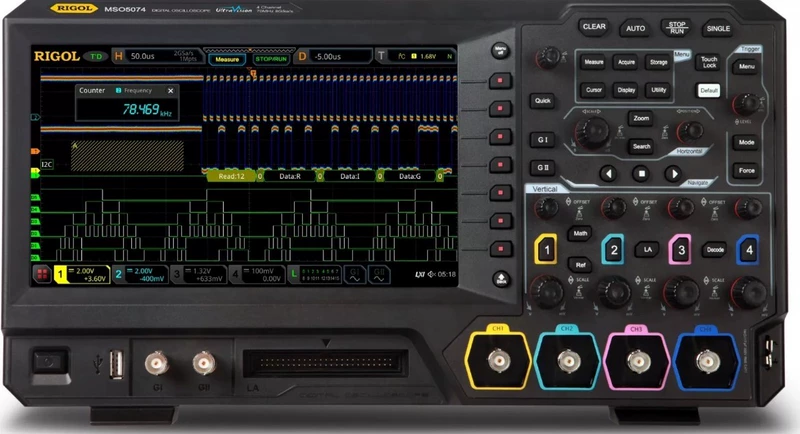Click the Back button with up arrow

[x=501, y=278]
